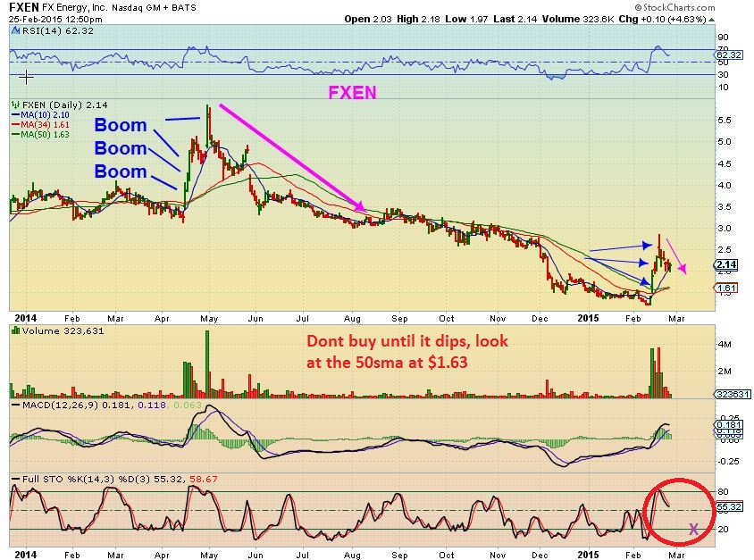The image size is (754, 560).
Task: Open the StockCharts.com copyright link
Action: [674, 7]
